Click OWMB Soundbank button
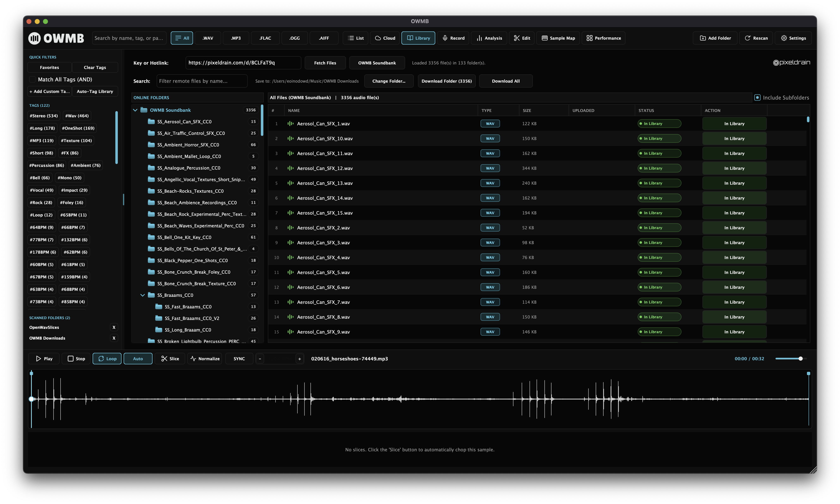This screenshot has width=840, height=504. point(377,63)
